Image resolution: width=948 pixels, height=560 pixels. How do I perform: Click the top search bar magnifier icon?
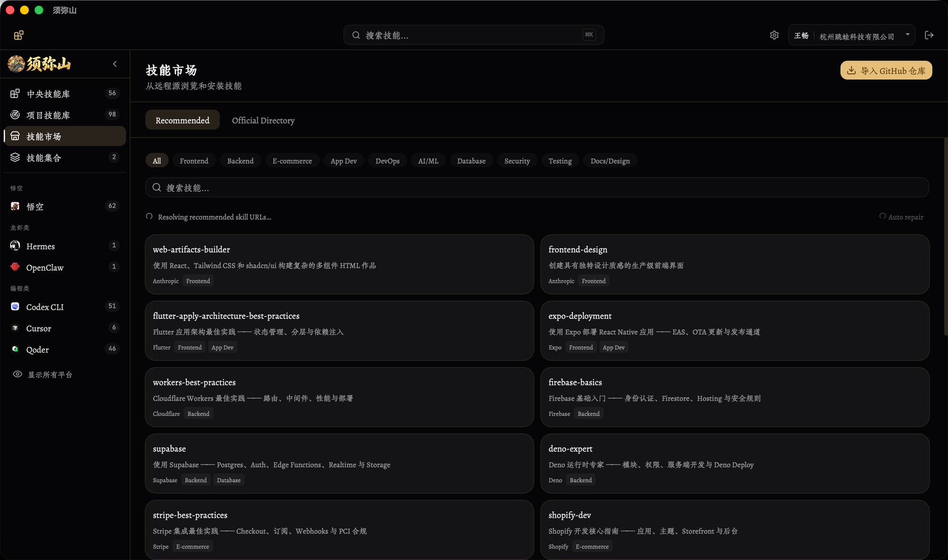pyautogui.click(x=356, y=35)
